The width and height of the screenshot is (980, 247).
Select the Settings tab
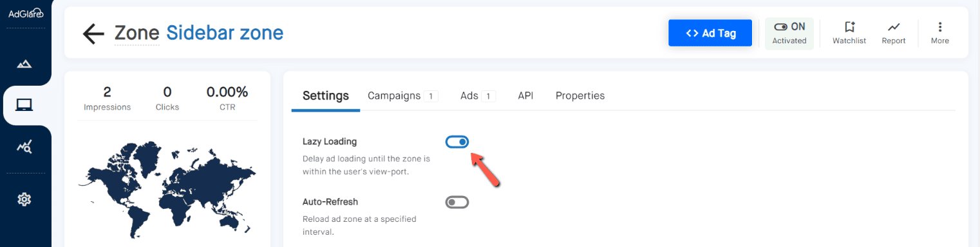click(326, 95)
